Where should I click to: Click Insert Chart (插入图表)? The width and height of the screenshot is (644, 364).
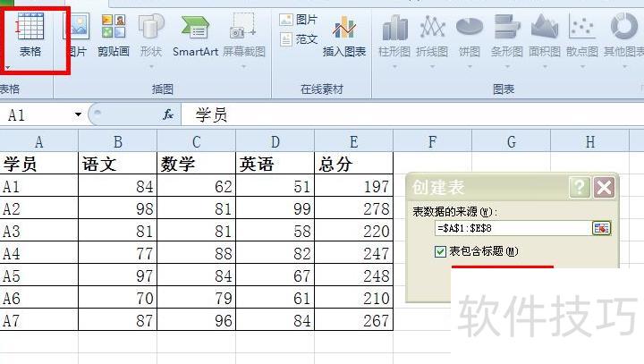click(344, 36)
